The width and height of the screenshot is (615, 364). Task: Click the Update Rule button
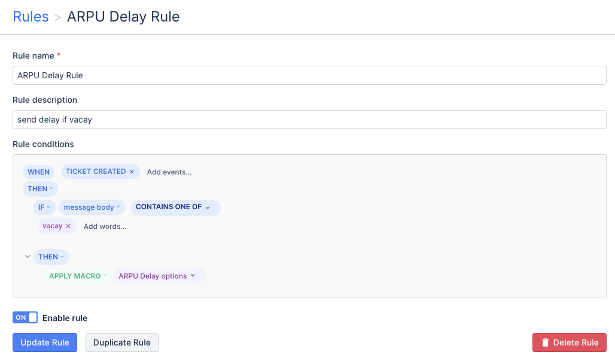coord(45,342)
